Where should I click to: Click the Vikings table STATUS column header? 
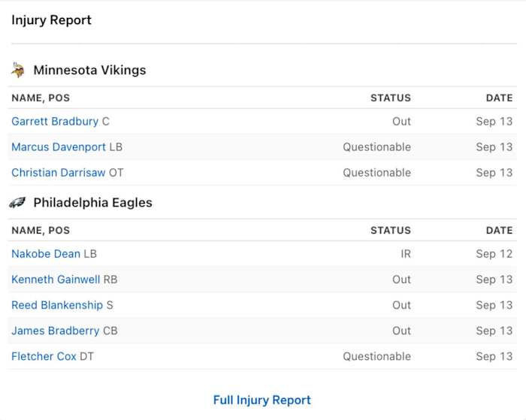coord(390,98)
